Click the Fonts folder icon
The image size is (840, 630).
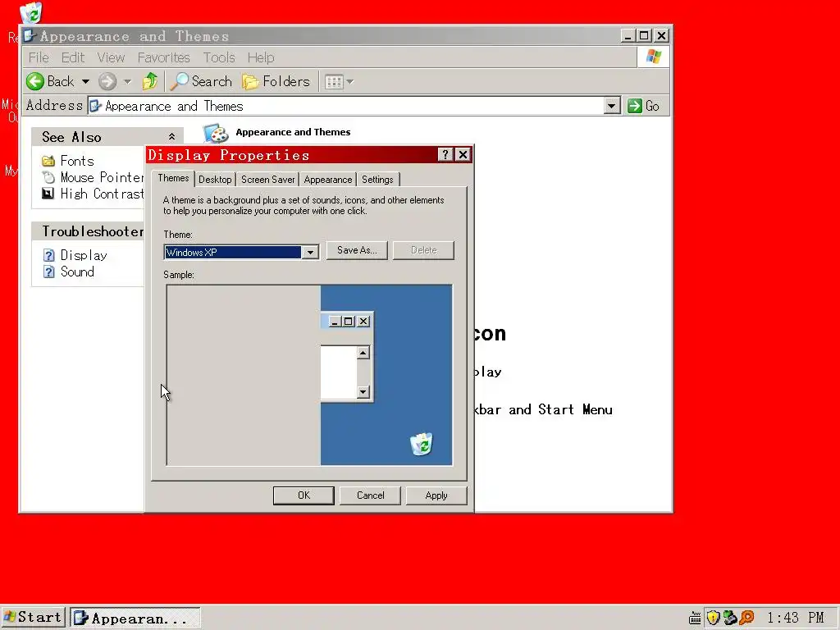click(48, 161)
